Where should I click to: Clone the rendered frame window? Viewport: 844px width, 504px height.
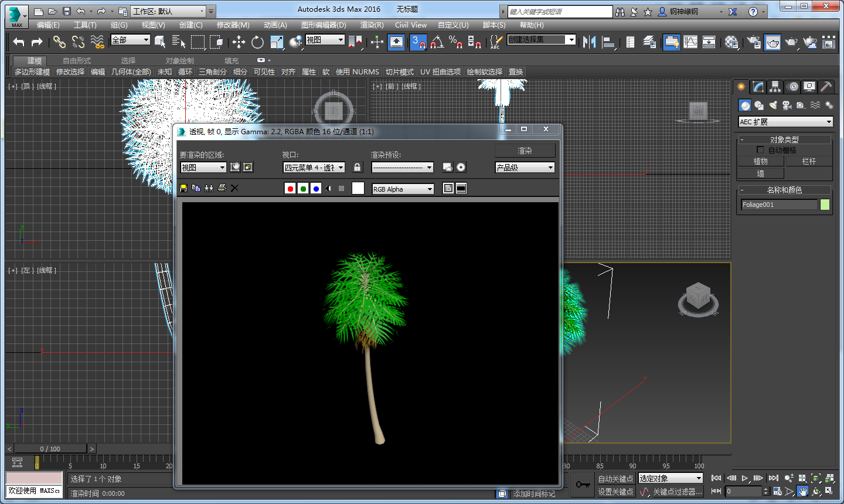pyautogui.click(x=209, y=188)
